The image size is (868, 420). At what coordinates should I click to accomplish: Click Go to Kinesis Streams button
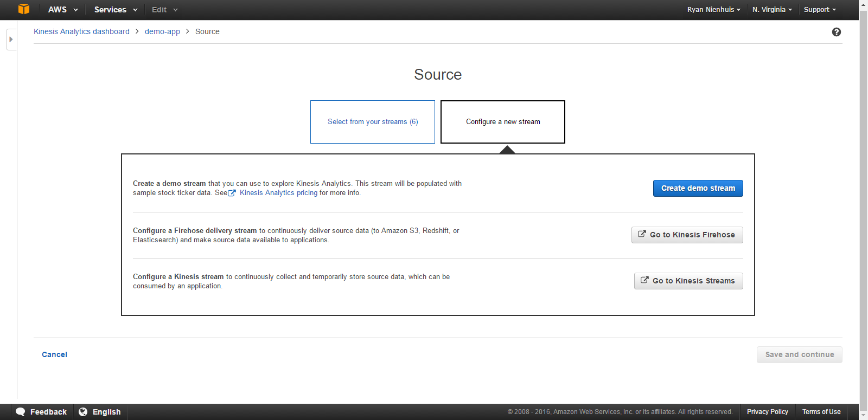click(x=688, y=281)
